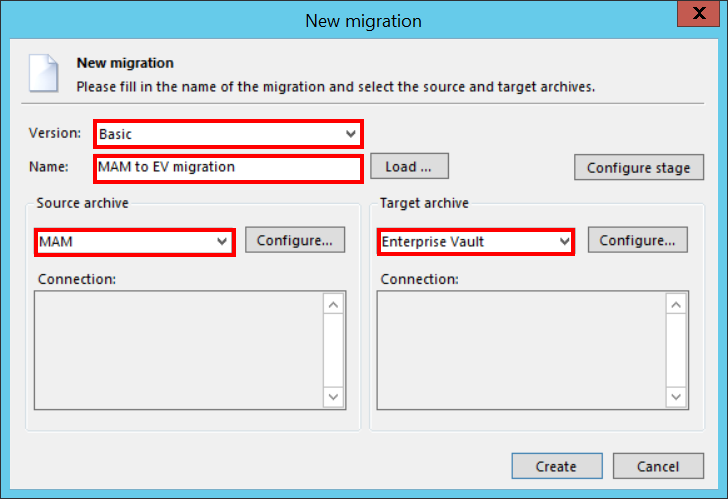Screen dimensions: 728x499
Task: Click Configure... for the target archive
Action: tap(637, 240)
